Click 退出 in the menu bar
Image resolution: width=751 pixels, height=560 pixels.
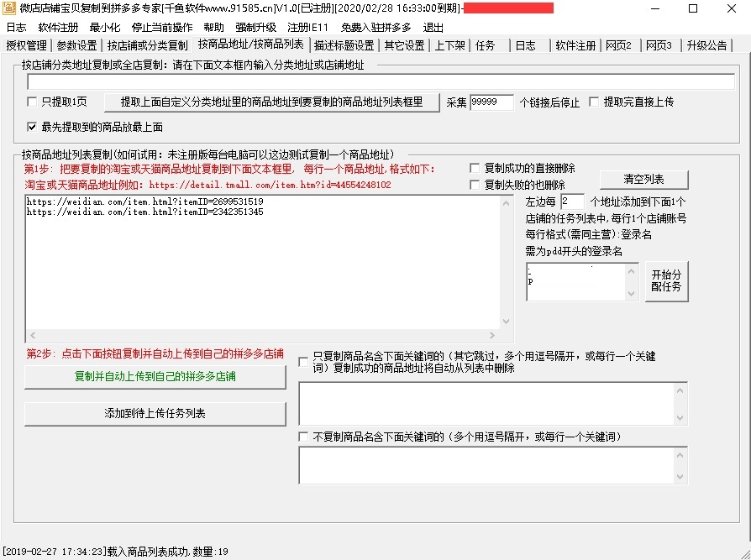pyautogui.click(x=433, y=27)
